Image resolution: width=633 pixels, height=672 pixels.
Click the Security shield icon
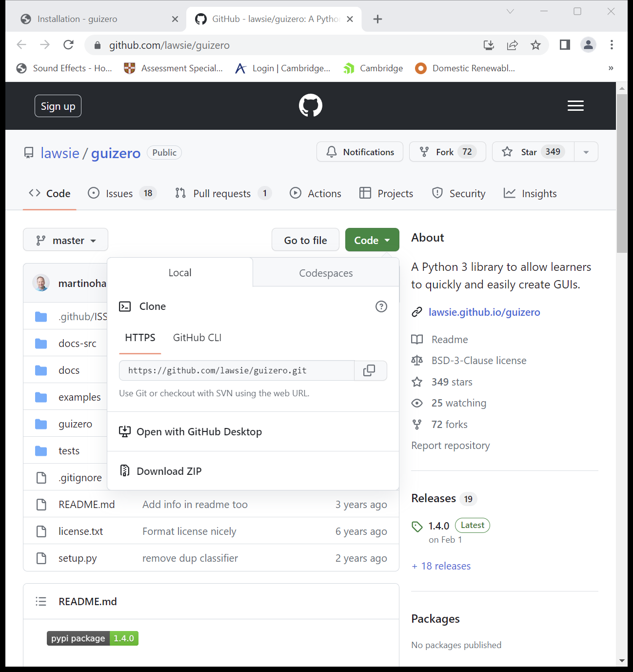pos(437,193)
